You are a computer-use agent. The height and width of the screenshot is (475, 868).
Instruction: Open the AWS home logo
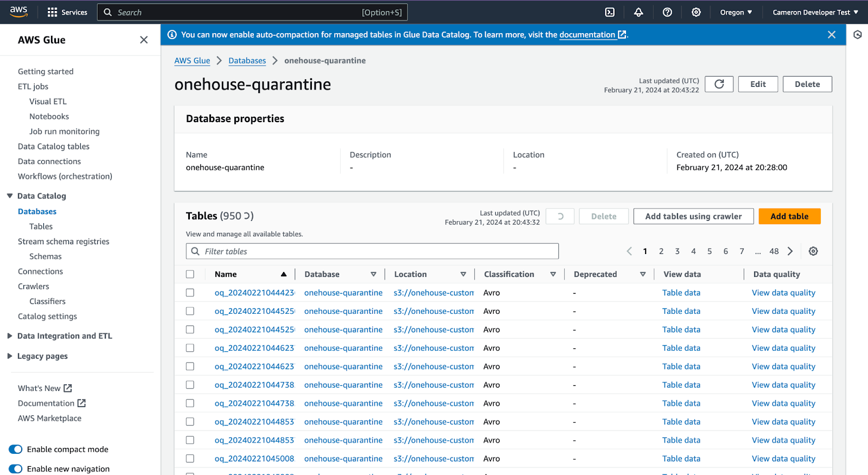point(18,12)
